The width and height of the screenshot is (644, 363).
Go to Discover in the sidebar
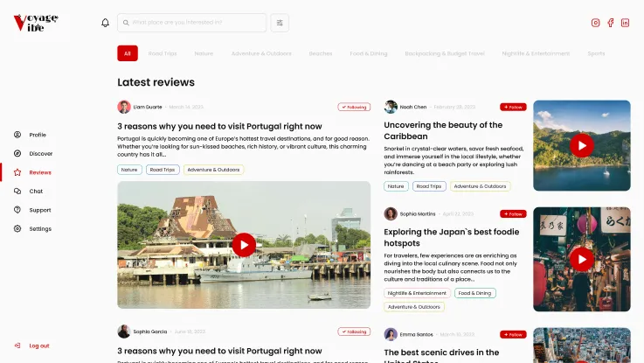[x=40, y=154]
